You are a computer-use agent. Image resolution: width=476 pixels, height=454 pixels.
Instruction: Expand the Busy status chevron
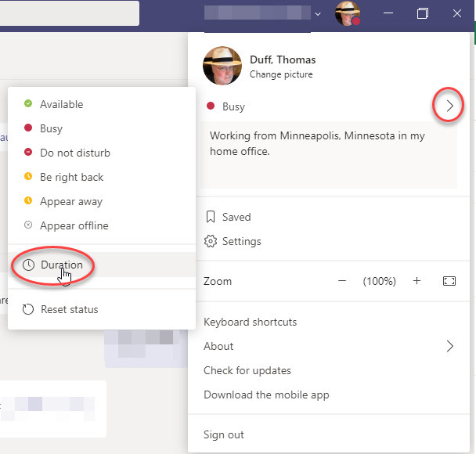(x=449, y=106)
